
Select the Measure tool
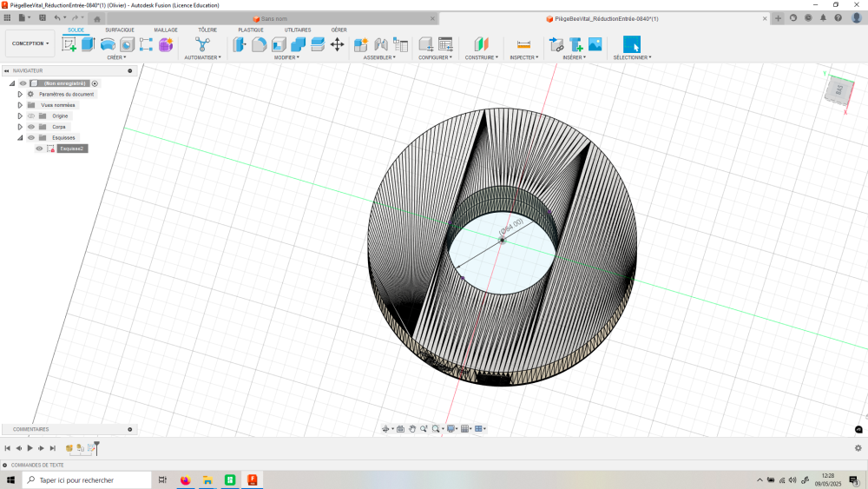coord(523,44)
